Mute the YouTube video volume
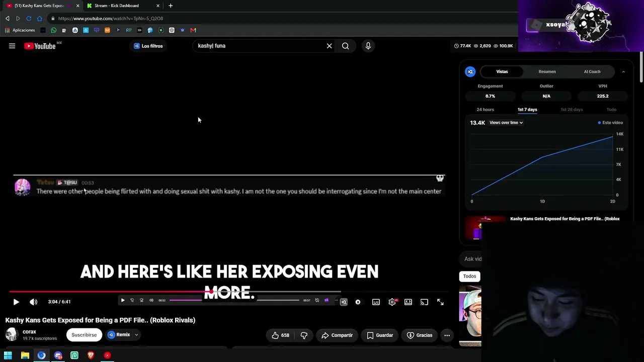 coord(34,302)
